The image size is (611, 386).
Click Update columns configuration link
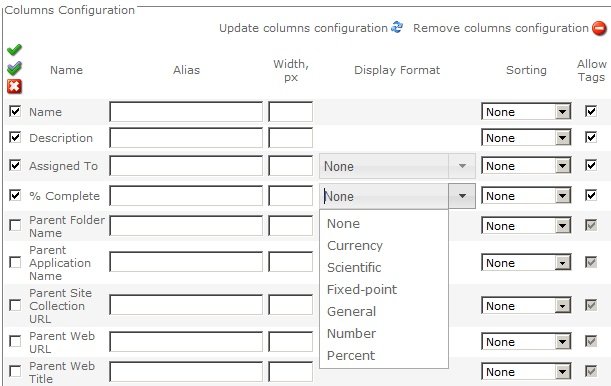pos(303,28)
